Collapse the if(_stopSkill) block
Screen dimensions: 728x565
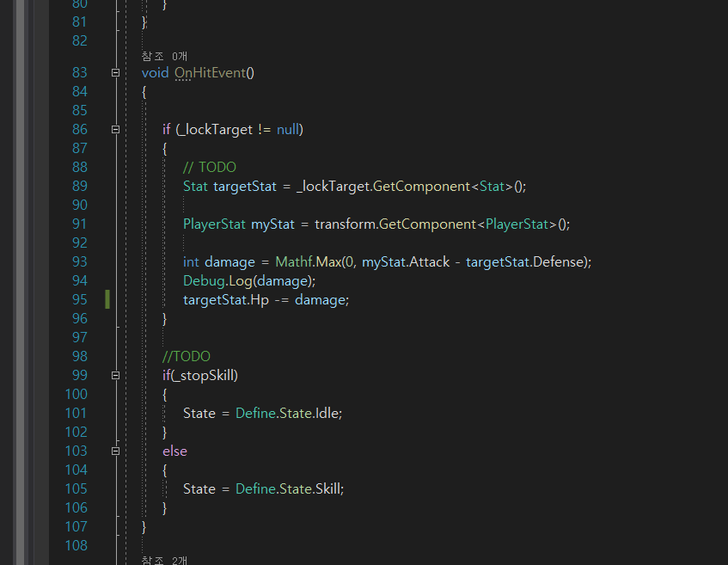(116, 376)
